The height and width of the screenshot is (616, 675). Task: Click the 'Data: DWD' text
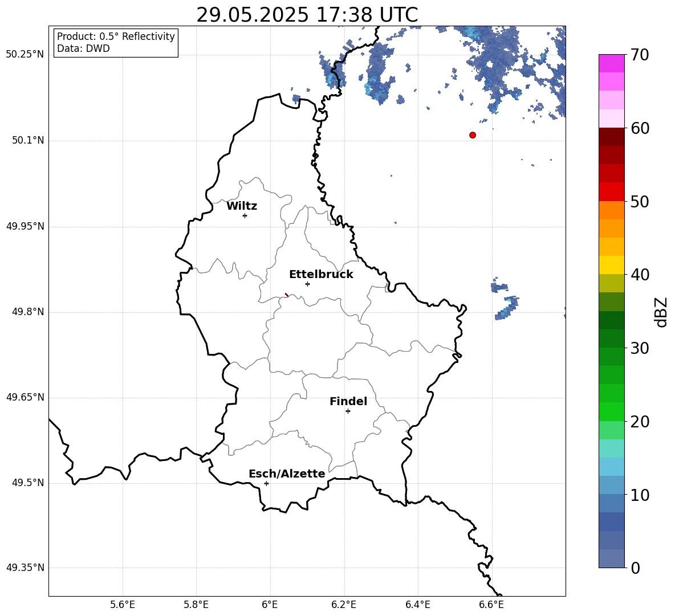tap(83, 48)
